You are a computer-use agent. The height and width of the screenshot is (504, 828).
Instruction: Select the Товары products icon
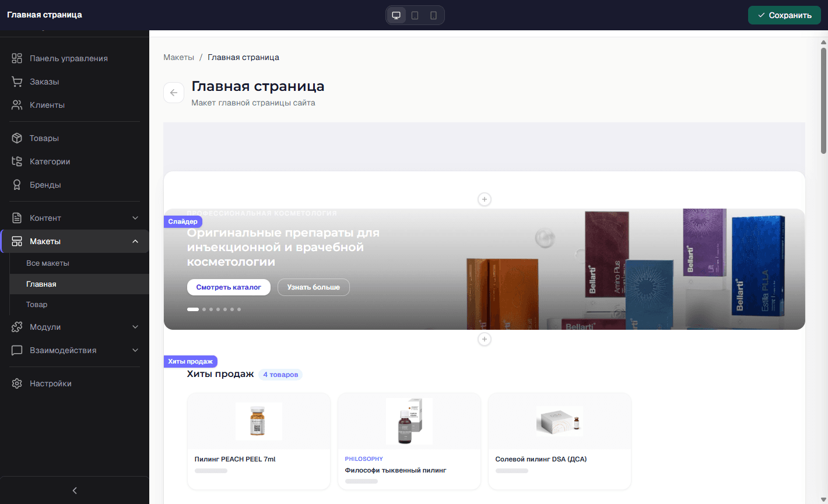17,138
